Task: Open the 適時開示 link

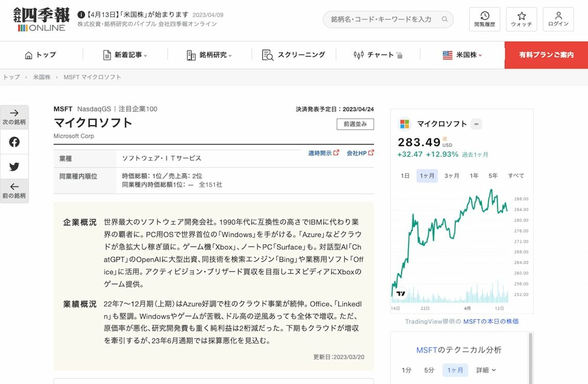Action: [320, 153]
